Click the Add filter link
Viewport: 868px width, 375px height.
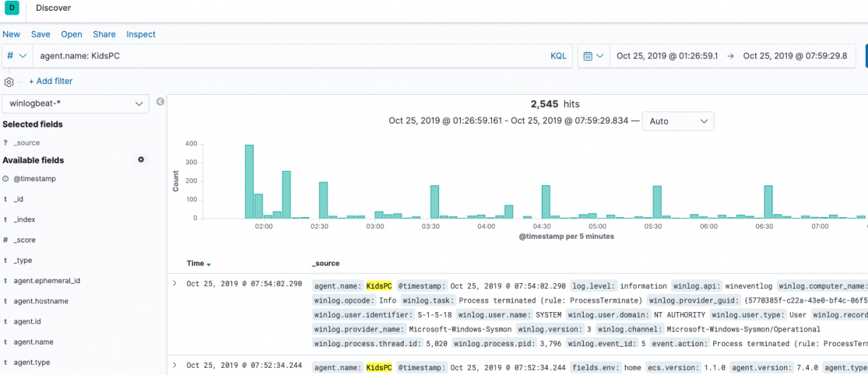(x=51, y=82)
